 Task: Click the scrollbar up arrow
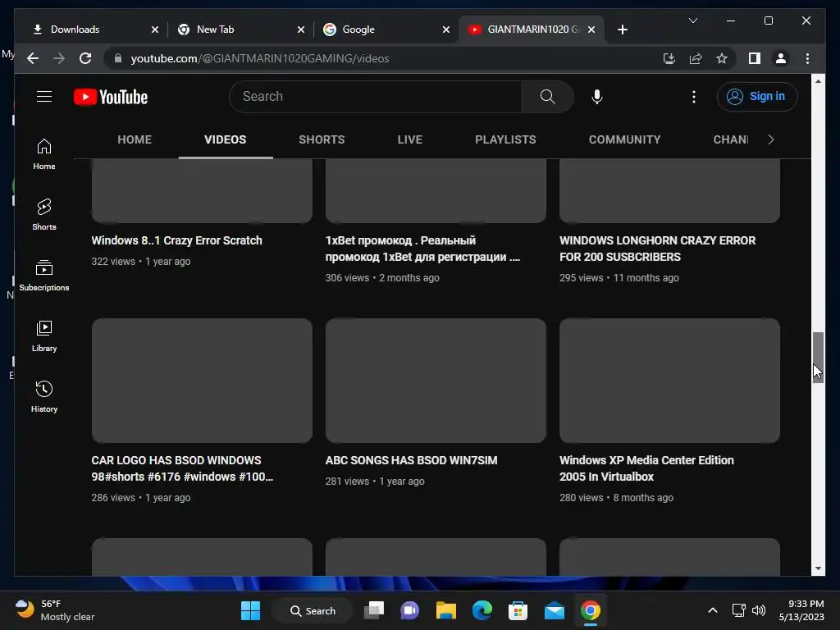point(818,81)
